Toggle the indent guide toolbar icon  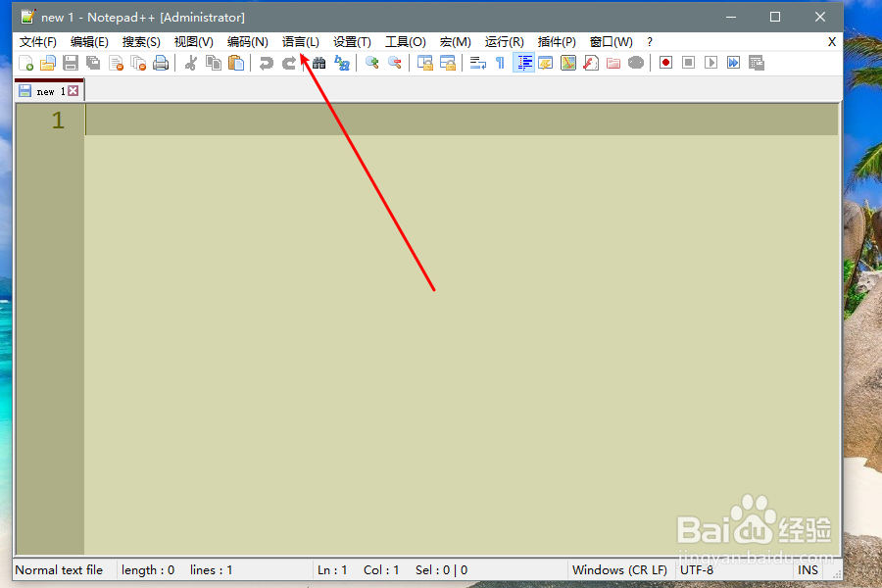click(x=523, y=63)
